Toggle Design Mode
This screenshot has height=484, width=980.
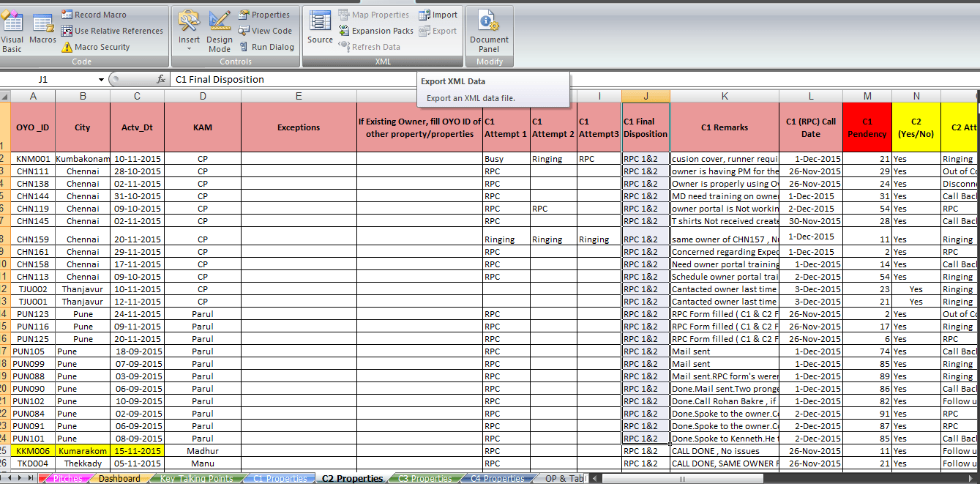coord(220,31)
